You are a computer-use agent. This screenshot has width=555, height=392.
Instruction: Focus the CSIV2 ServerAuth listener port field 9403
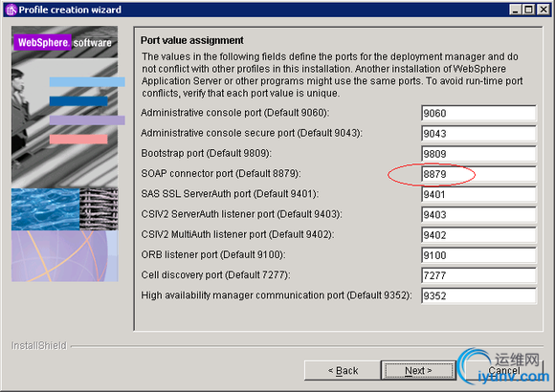click(478, 215)
